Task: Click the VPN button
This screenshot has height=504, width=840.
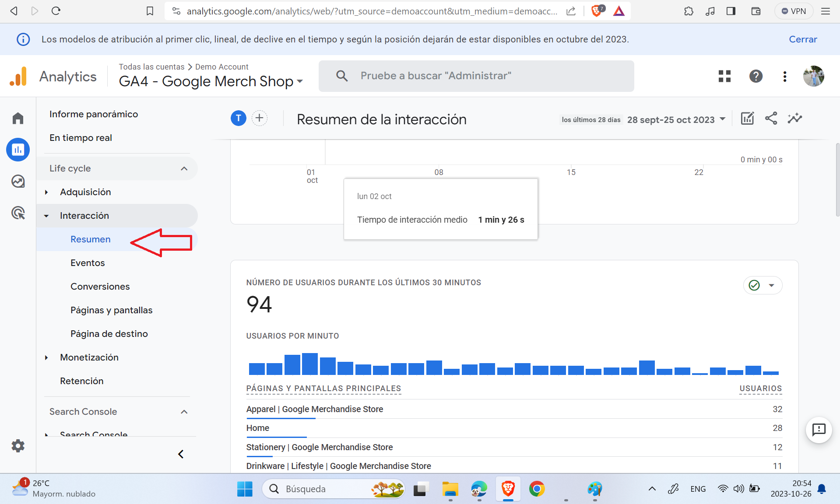Action: [794, 11]
